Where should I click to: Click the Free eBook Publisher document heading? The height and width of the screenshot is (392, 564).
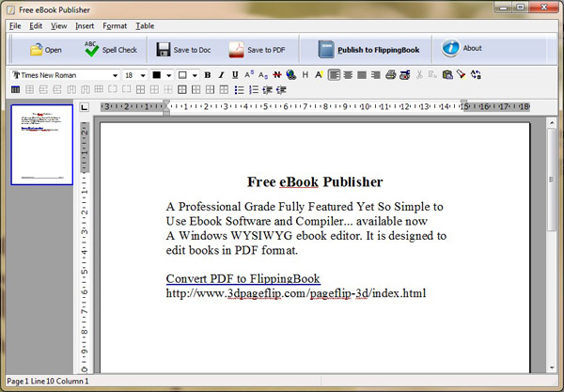(315, 182)
